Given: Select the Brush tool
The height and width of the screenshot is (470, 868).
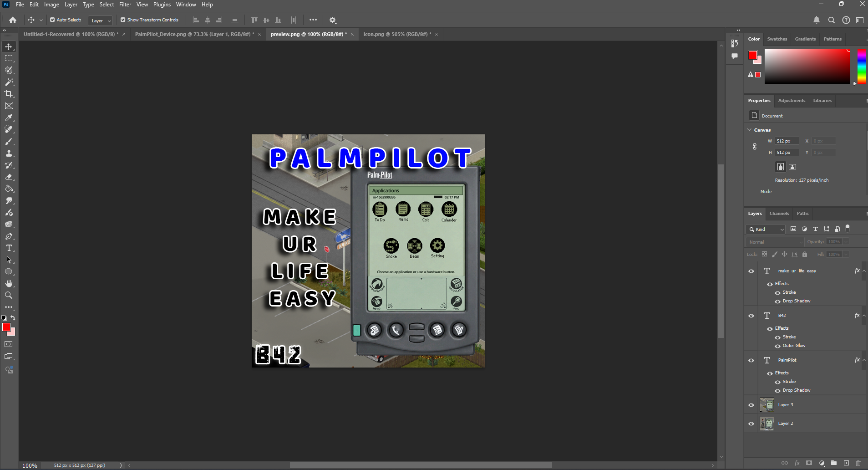Looking at the screenshot, I should pyautogui.click(x=9, y=141).
